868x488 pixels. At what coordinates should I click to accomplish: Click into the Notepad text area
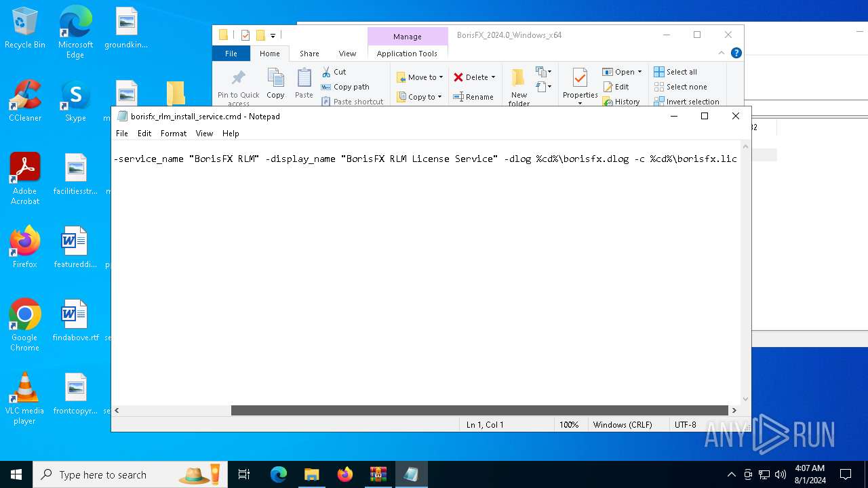pyautogui.click(x=426, y=272)
